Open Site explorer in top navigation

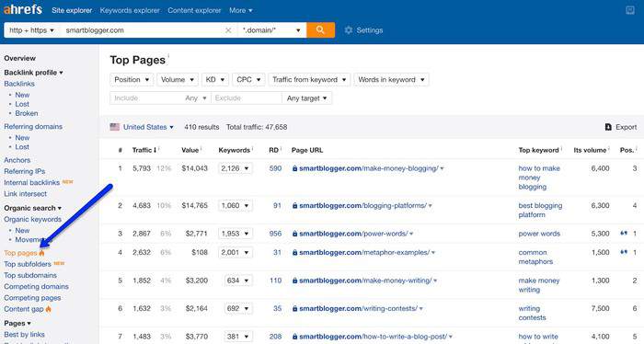tap(72, 10)
